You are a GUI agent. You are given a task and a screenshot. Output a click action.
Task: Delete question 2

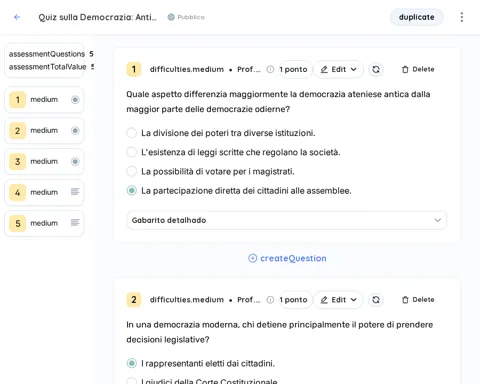(x=418, y=300)
